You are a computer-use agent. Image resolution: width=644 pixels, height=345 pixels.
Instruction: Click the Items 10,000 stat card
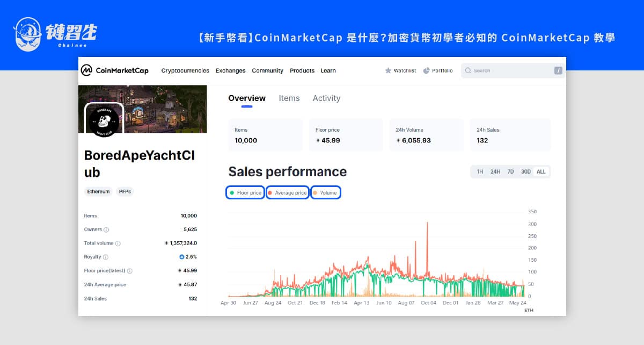[266, 135]
